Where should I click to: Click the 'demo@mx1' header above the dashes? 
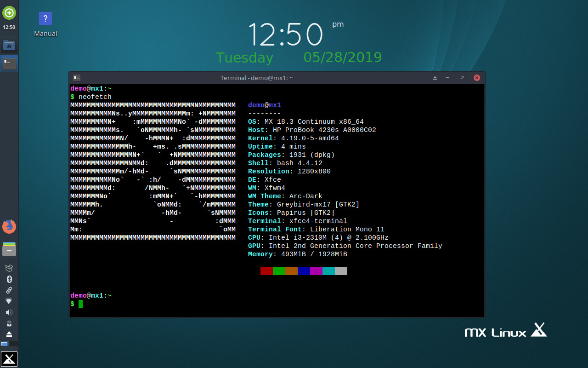(265, 105)
